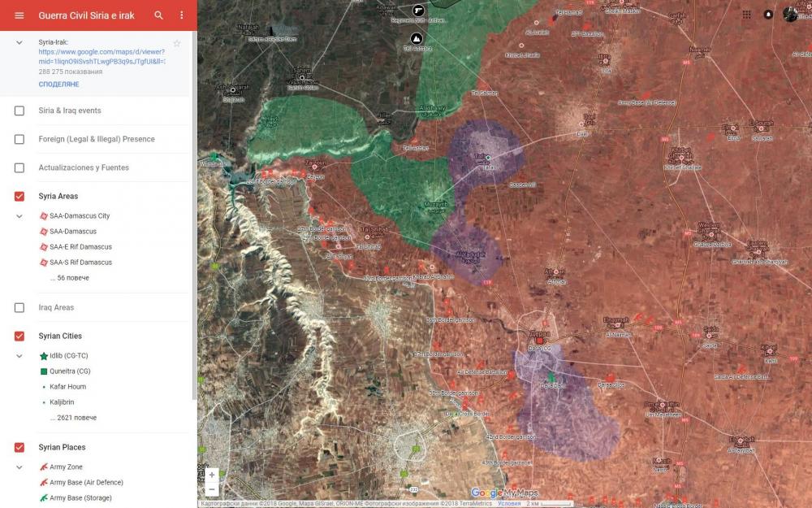Uncheck the Syria Areas layer
Screen dimensions: 812x508
tap(19, 196)
